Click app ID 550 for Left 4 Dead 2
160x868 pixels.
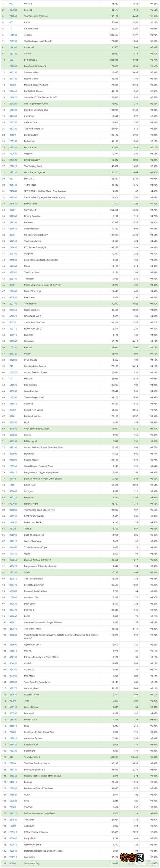11,60
